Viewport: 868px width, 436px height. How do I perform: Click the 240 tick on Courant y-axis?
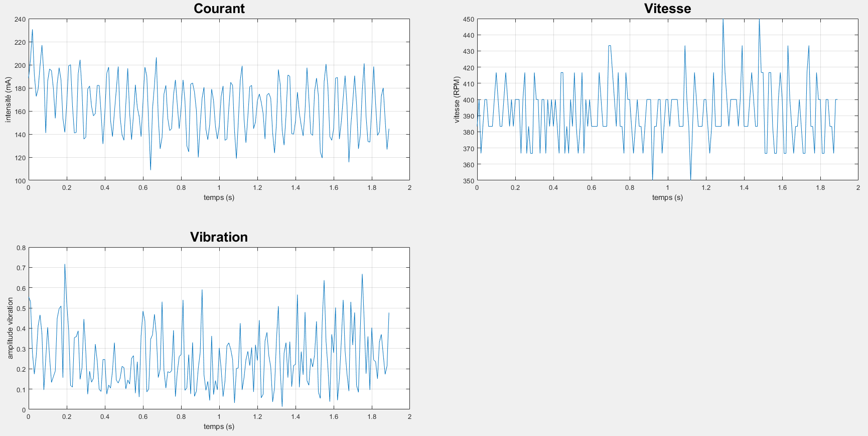(x=20, y=19)
